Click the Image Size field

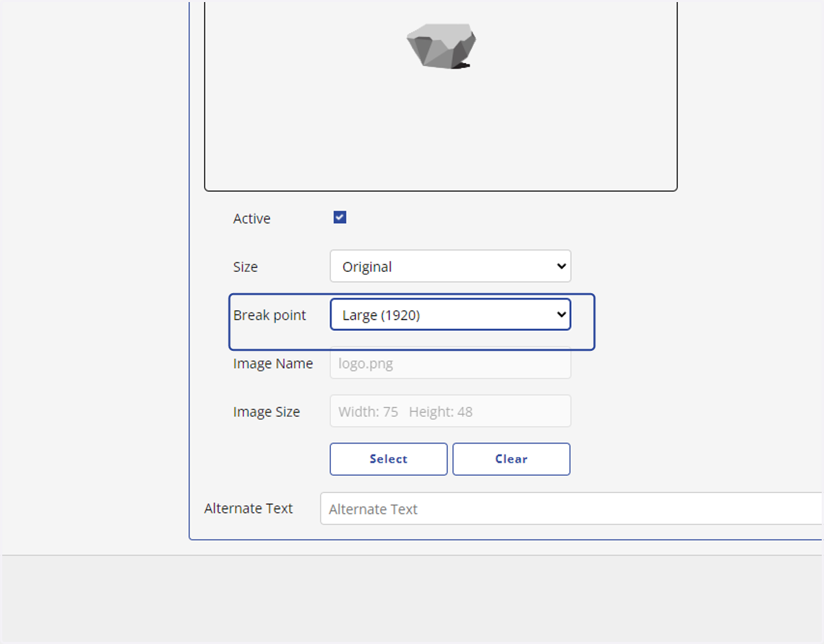coord(450,411)
